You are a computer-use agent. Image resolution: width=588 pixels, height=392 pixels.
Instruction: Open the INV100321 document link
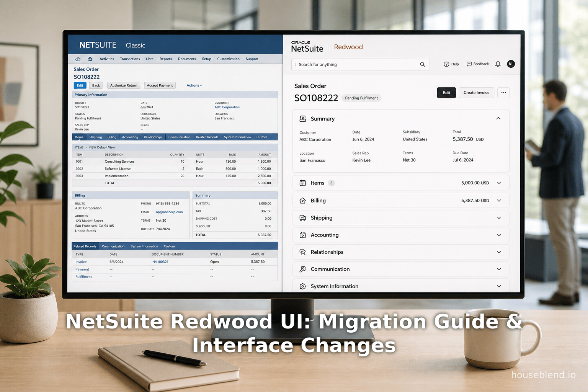tap(160, 262)
